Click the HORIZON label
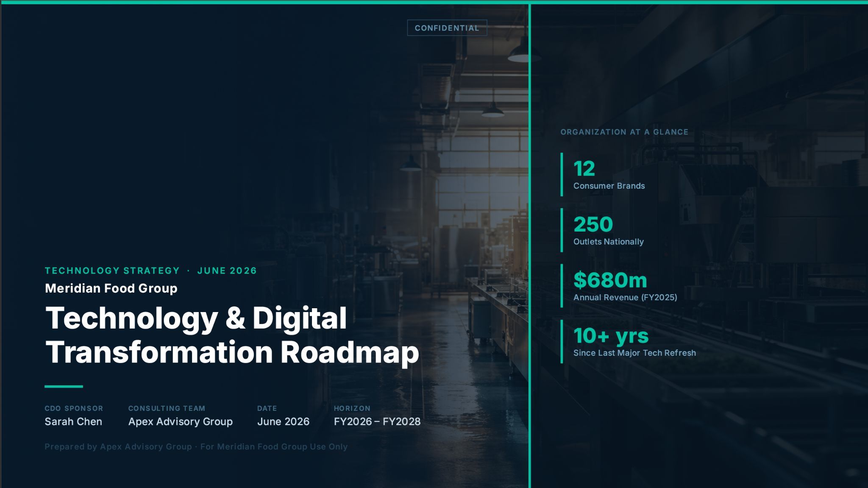868x488 pixels. [x=352, y=408]
